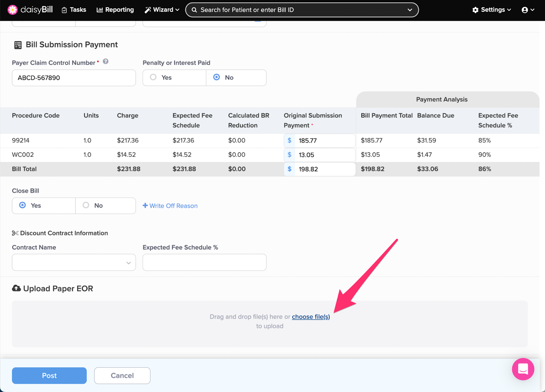Click the plus icon for Write Off Reason

tap(145, 206)
